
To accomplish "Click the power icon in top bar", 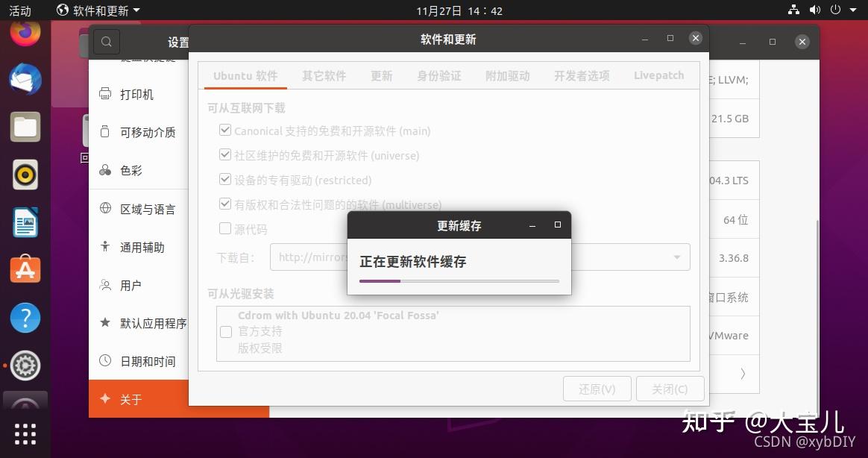I will tap(836, 10).
